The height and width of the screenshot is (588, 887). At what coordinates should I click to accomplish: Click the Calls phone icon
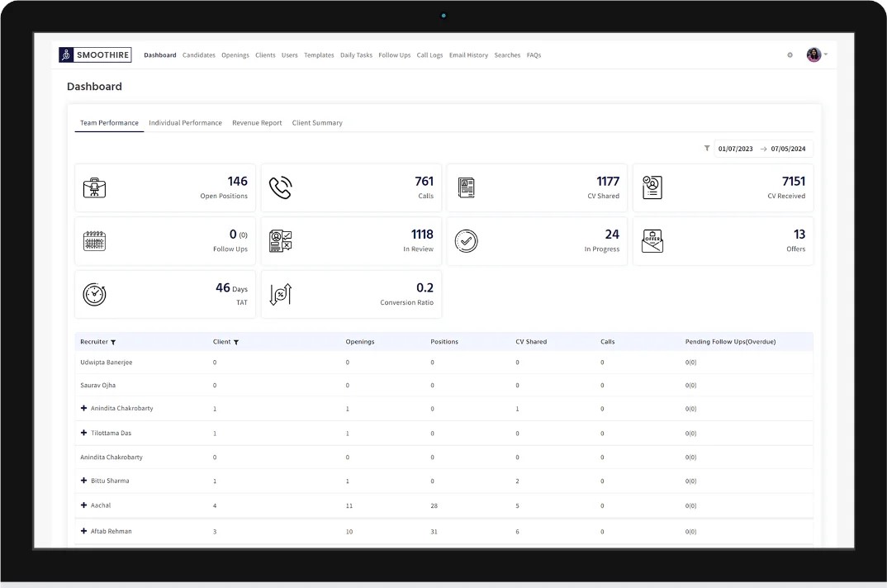281,188
